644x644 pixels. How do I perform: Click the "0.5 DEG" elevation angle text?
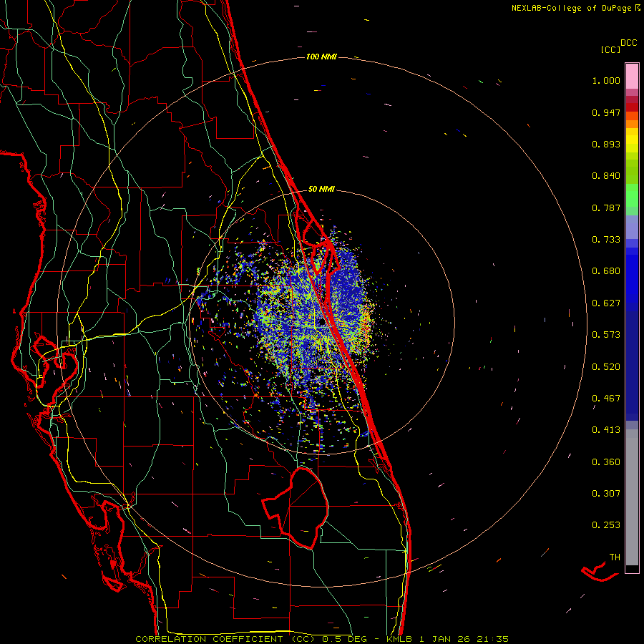(x=344, y=639)
